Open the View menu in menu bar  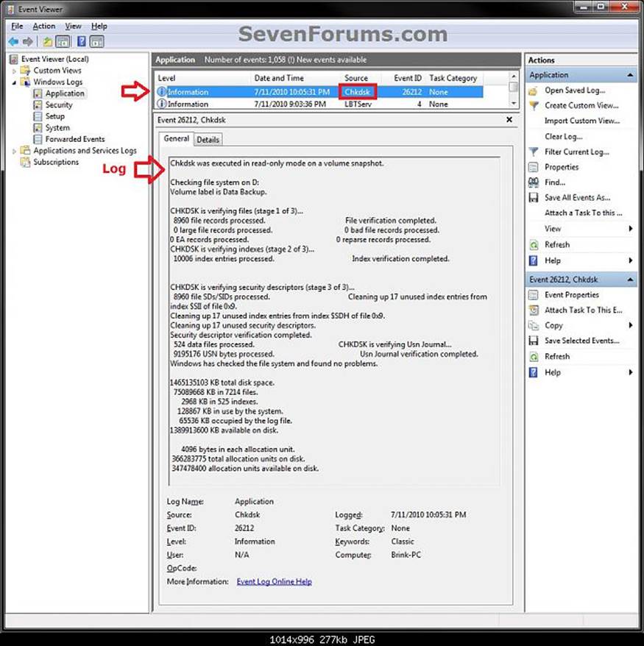tap(73, 26)
